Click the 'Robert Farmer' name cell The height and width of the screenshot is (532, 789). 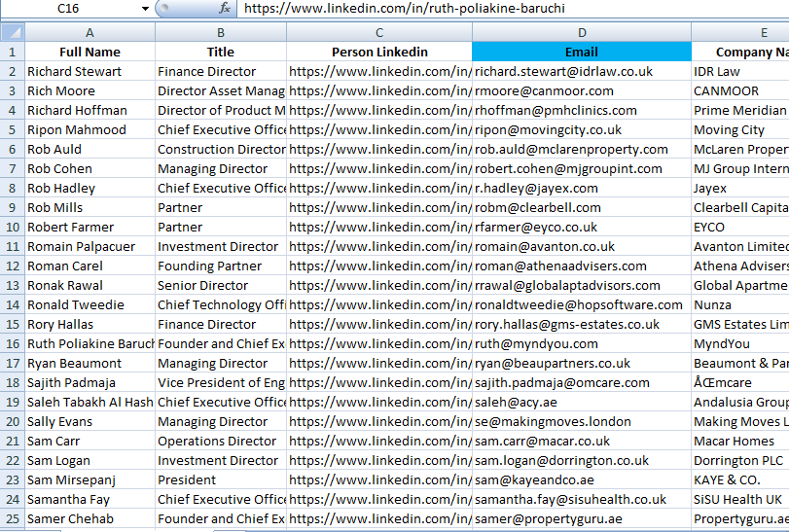tap(90, 228)
